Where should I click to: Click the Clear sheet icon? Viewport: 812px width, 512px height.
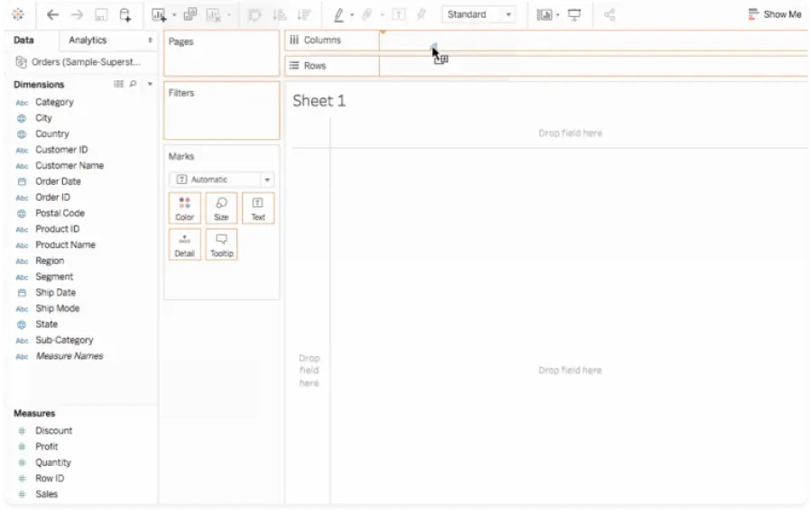(213, 15)
